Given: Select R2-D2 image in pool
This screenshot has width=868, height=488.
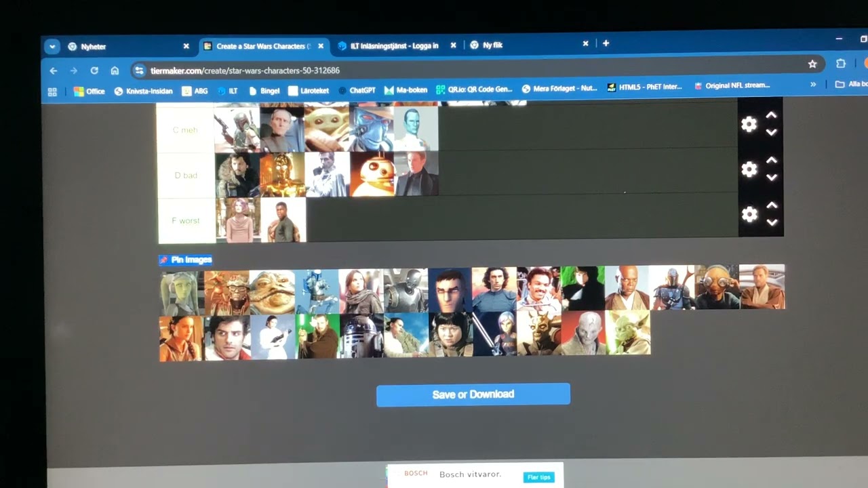Looking at the screenshot, I should click(x=361, y=335).
